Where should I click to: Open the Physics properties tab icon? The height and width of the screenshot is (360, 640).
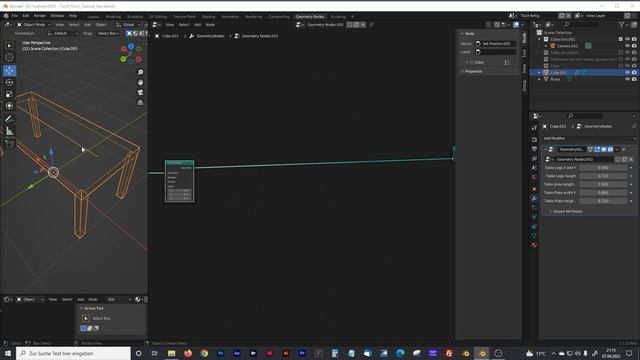[x=534, y=217]
